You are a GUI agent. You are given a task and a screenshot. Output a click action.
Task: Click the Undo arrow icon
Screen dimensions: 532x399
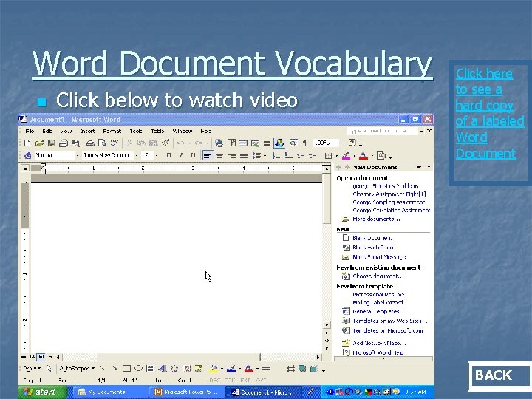(x=181, y=143)
